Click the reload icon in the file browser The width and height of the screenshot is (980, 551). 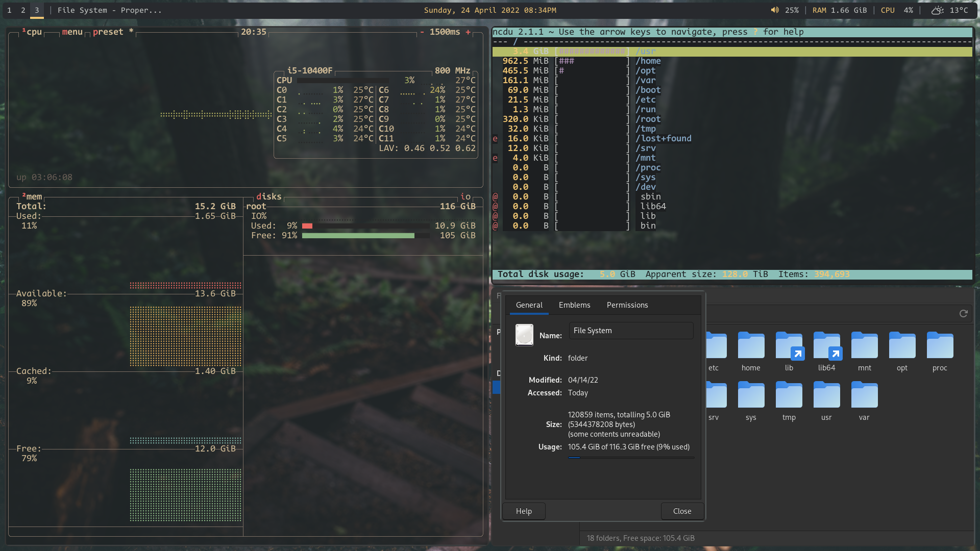[964, 314]
